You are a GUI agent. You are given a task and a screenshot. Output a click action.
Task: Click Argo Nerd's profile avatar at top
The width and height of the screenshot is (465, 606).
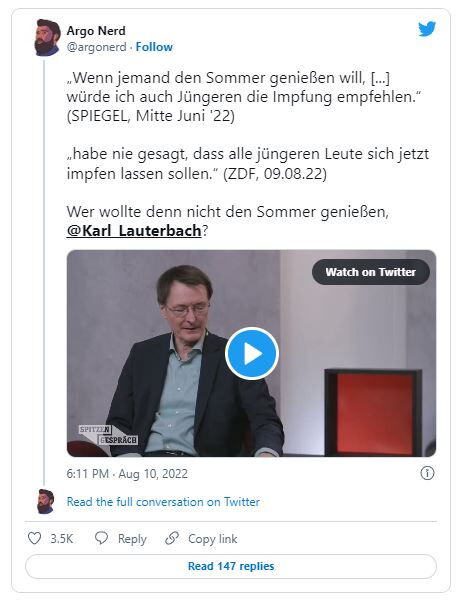tap(48, 38)
